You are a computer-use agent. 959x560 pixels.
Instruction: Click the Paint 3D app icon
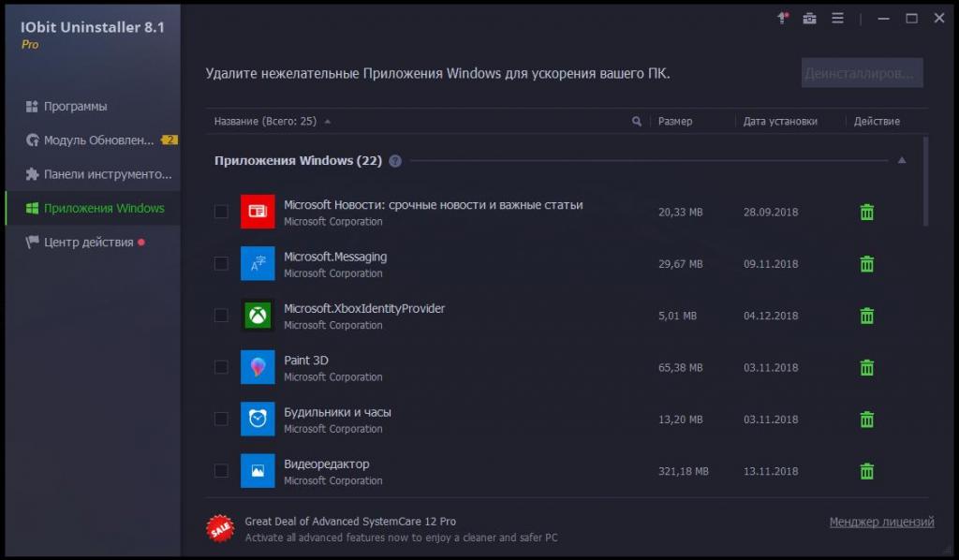tap(258, 367)
